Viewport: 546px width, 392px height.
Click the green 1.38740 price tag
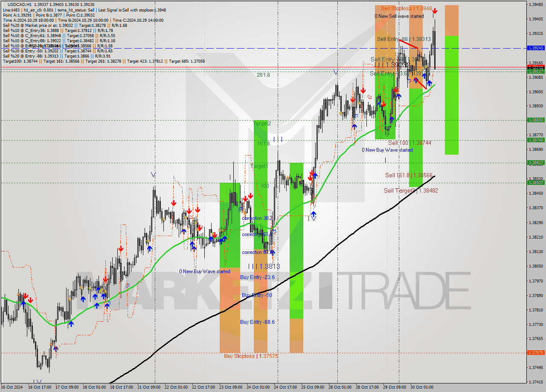535,140
